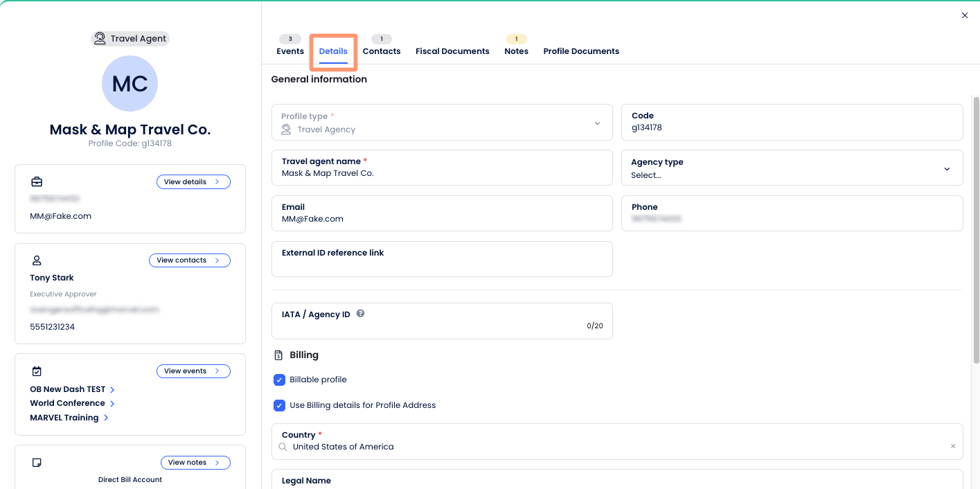Click the sticky note icon in notes card
The height and width of the screenshot is (489, 980).
(x=37, y=463)
